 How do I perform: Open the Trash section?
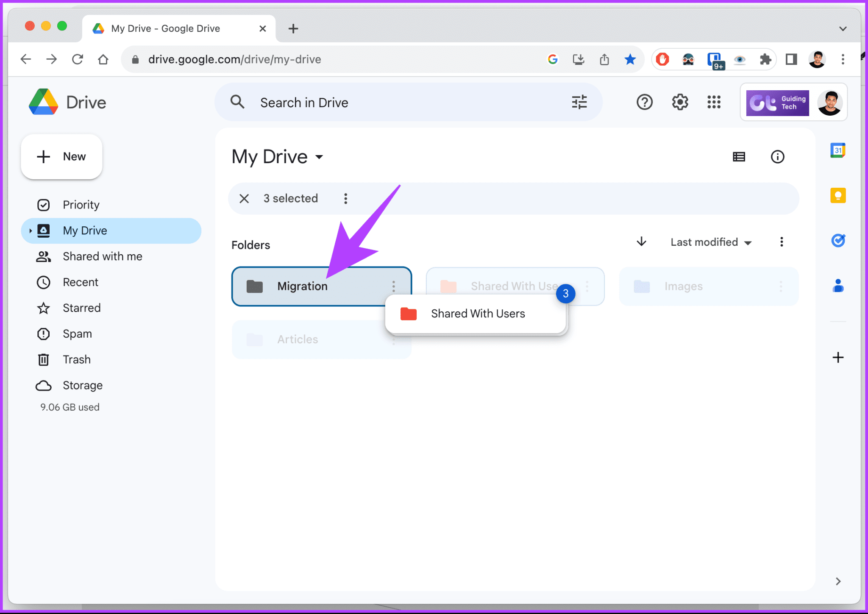click(x=77, y=359)
